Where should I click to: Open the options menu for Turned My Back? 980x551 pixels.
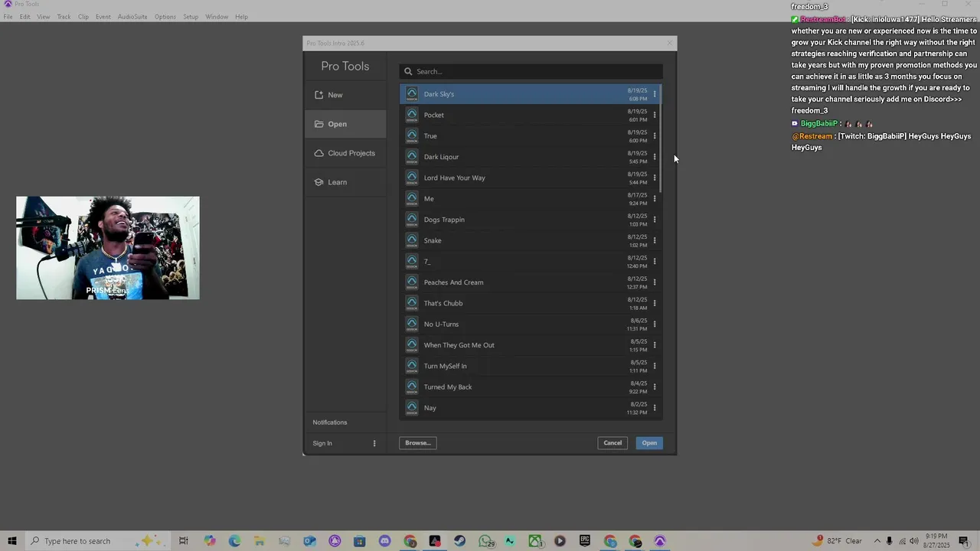coord(655,386)
